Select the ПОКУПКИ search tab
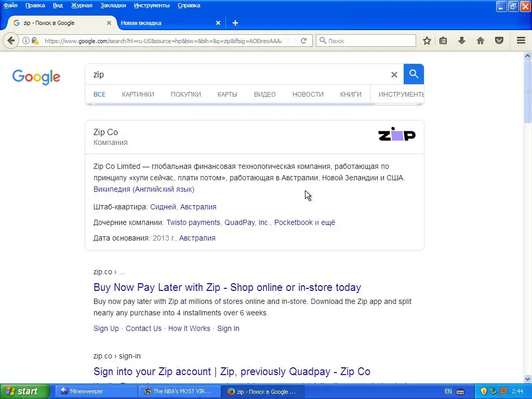The image size is (532, 399). tap(186, 95)
